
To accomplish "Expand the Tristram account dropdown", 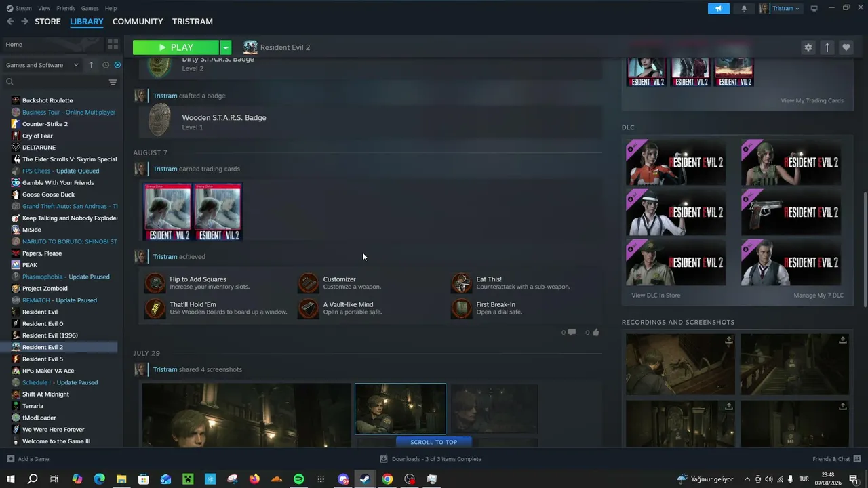I will click(x=780, y=8).
